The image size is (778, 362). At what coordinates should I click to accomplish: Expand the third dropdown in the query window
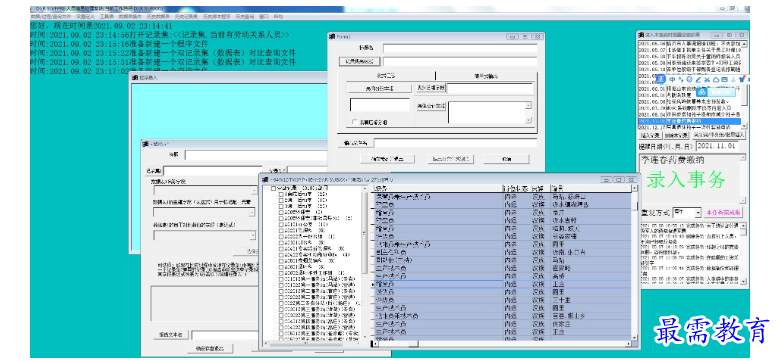(x=253, y=235)
